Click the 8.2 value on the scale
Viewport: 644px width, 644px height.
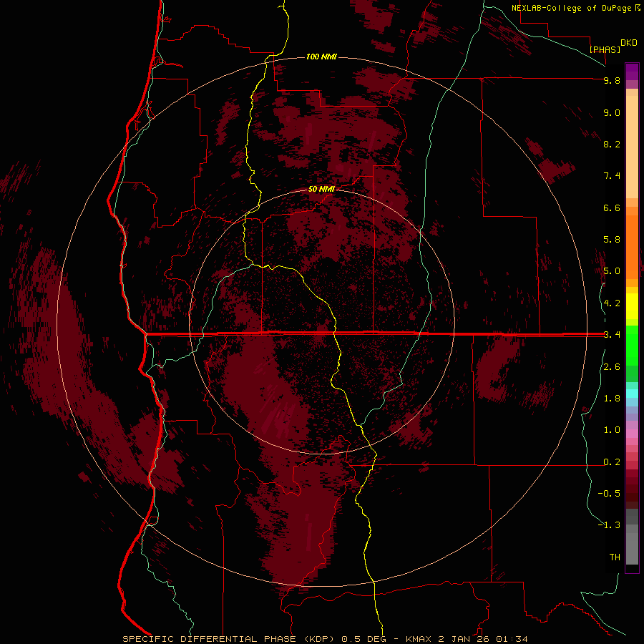612,144
